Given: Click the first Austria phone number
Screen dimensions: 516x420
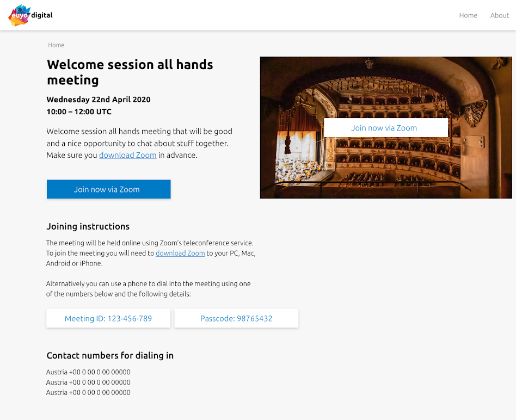Looking at the screenshot, I should [88, 372].
